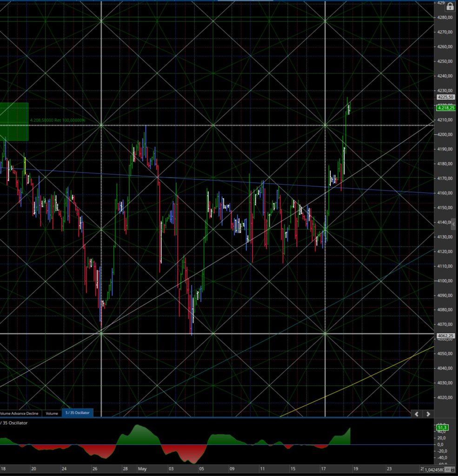The width and height of the screenshot is (458, 476).
Task: Click the scroll chart left arrow
Action: point(417,414)
